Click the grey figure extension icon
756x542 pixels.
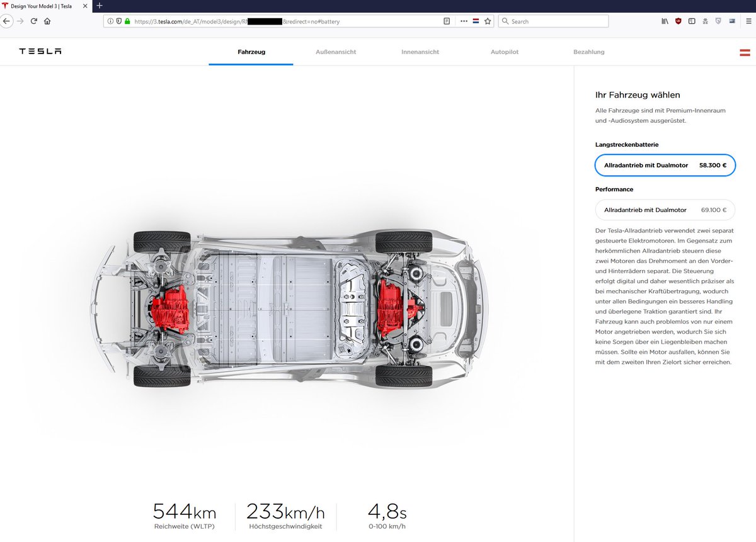coord(705,21)
